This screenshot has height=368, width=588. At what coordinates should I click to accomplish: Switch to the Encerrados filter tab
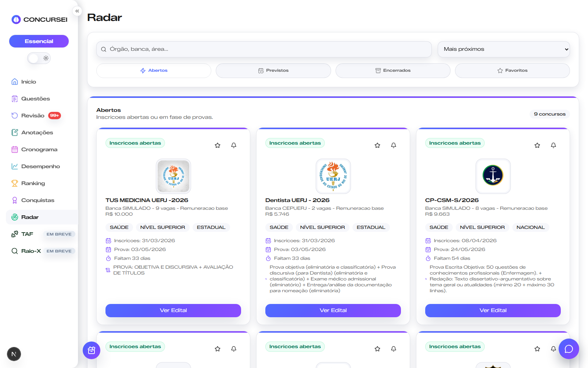coord(393,70)
